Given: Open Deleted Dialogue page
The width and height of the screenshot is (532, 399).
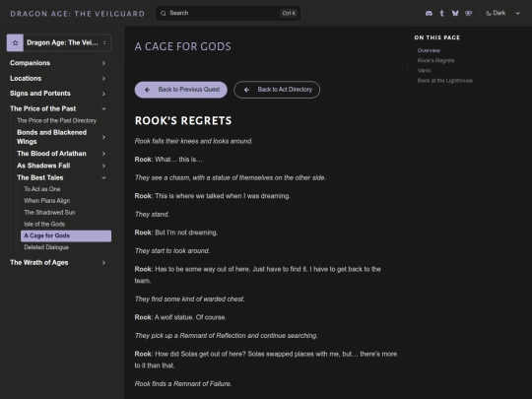Looking at the screenshot, I should click(x=46, y=247).
